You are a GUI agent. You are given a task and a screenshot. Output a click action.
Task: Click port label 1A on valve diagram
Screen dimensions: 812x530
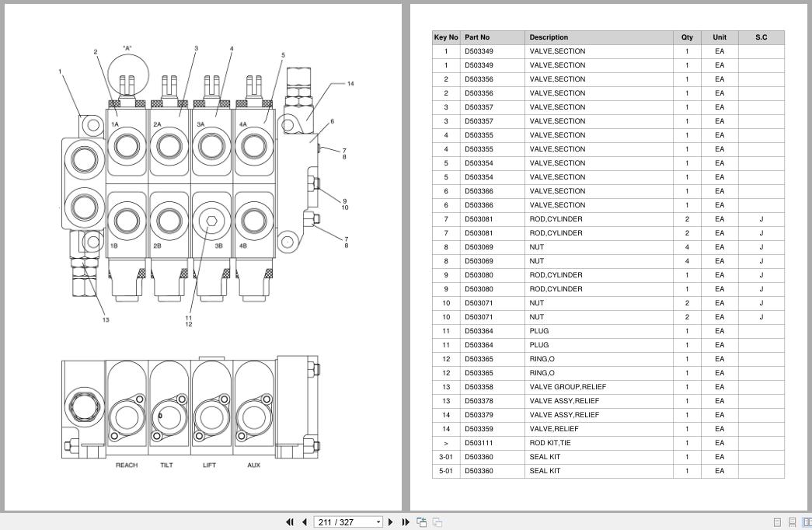coord(115,124)
